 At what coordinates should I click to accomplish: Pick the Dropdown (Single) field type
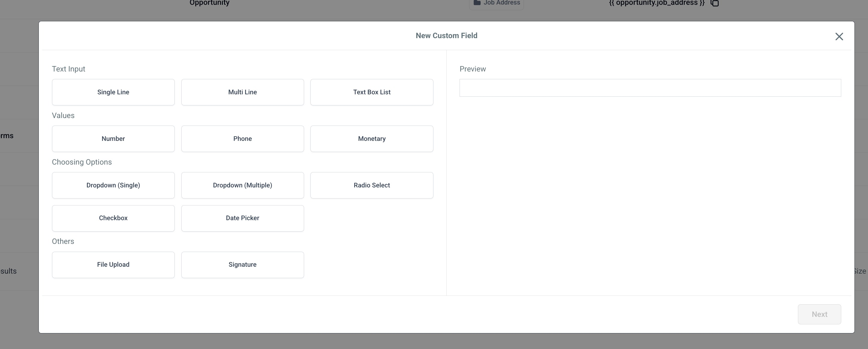(x=113, y=185)
